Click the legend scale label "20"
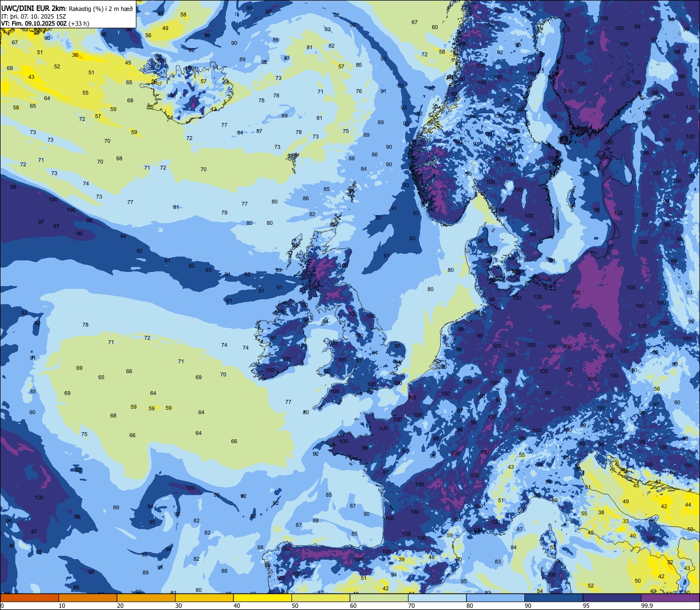 click(x=120, y=606)
